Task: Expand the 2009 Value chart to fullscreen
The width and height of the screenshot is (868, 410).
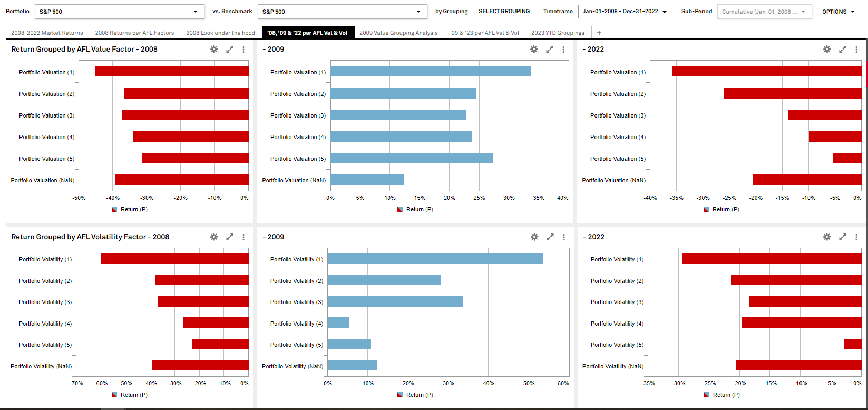Action: click(549, 49)
